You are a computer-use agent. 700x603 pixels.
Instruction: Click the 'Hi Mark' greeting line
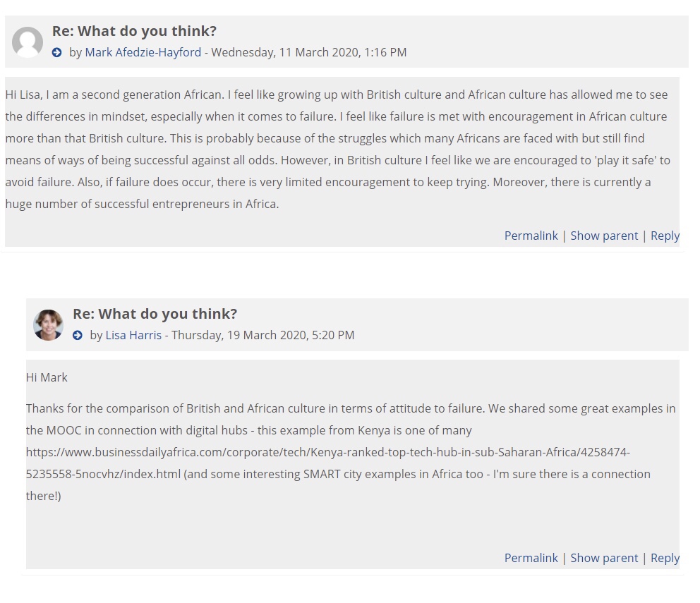point(47,377)
